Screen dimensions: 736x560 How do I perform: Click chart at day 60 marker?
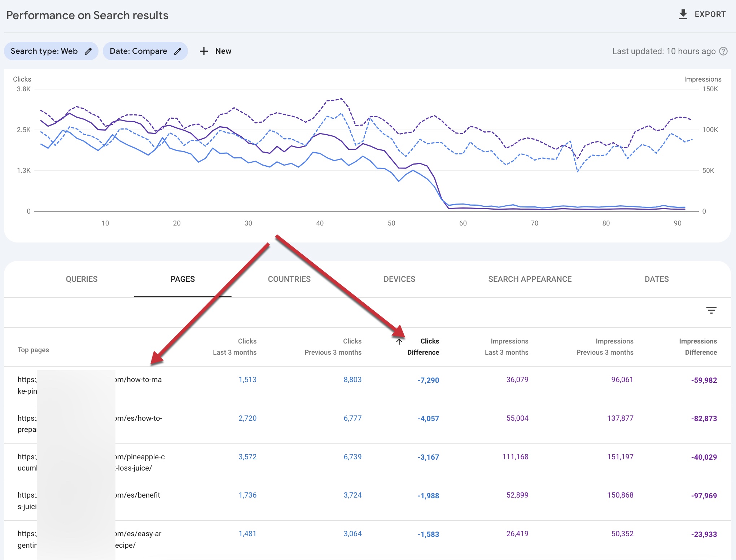[x=463, y=223]
